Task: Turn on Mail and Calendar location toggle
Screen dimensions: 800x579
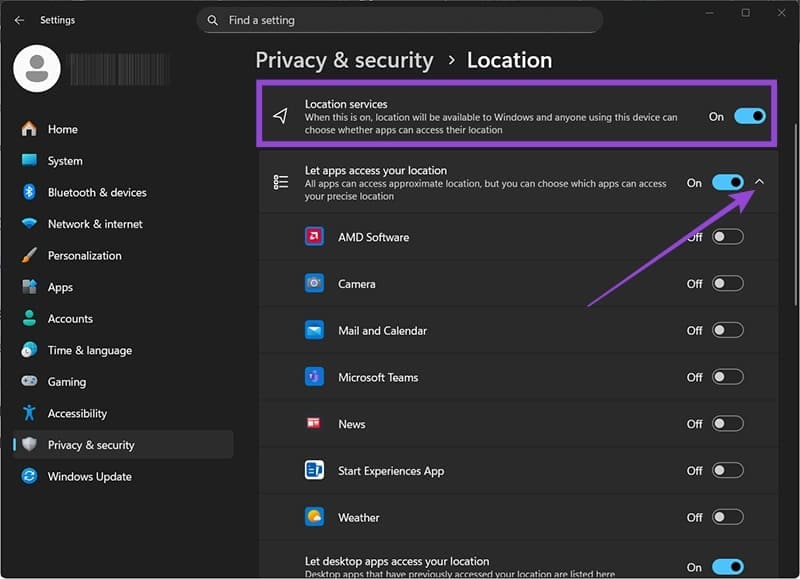Action: coord(728,330)
